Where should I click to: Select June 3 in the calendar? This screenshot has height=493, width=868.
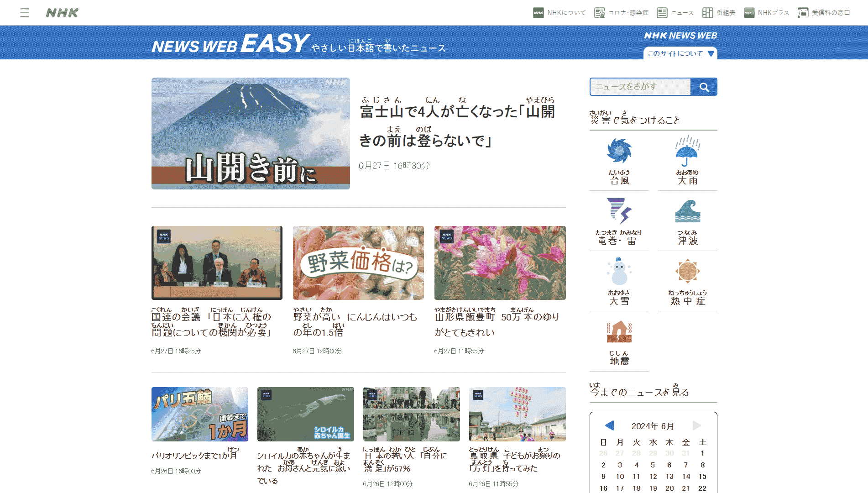coord(620,465)
